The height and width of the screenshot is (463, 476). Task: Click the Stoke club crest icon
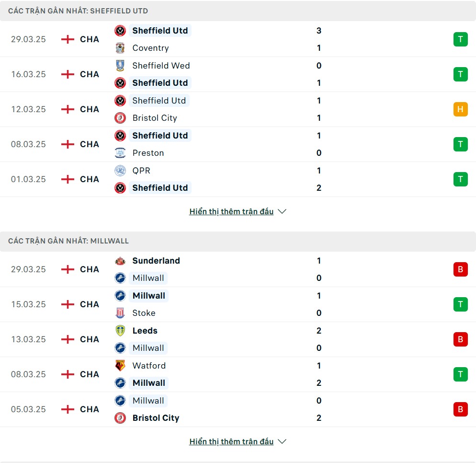pos(120,313)
